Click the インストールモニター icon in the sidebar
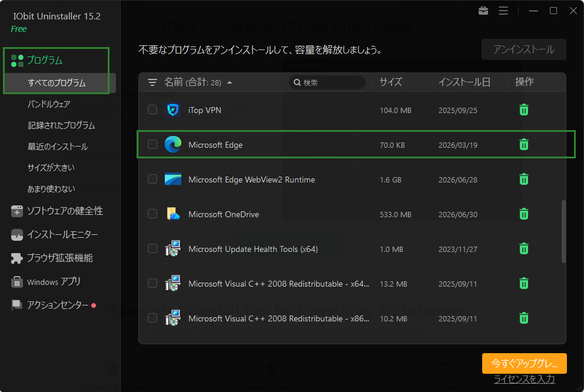 (x=16, y=234)
